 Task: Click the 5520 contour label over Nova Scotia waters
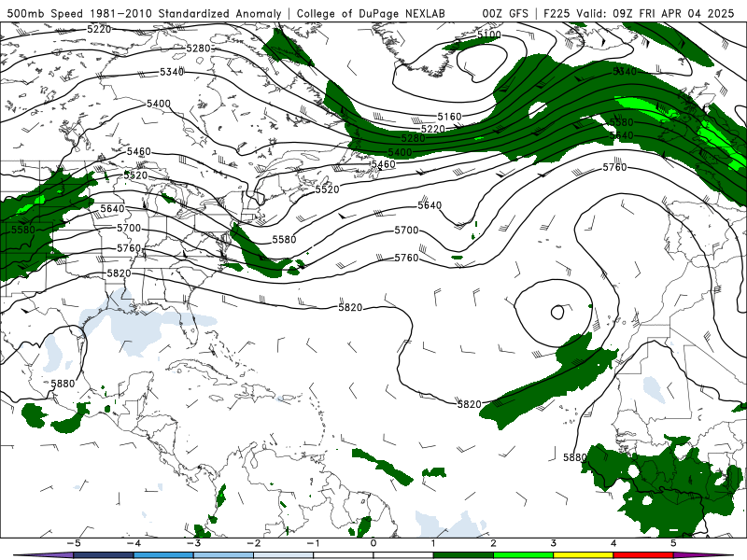(328, 189)
